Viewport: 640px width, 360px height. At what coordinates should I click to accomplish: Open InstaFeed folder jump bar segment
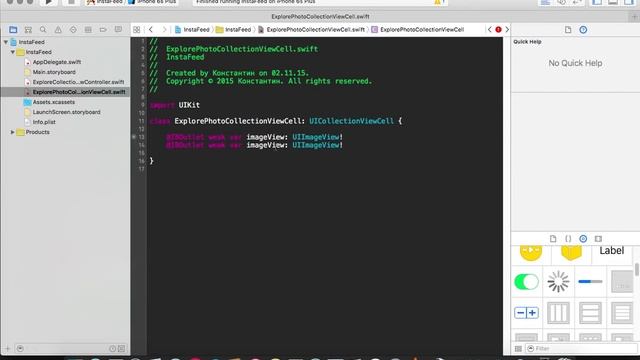(233, 30)
